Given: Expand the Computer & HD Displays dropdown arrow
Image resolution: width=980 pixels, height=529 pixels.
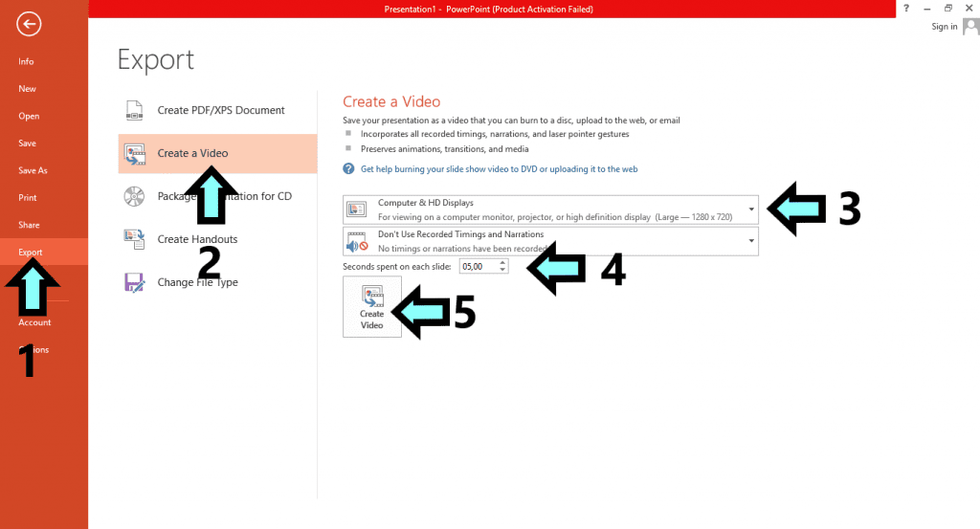Looking at the screenshot, I should [751, 209].
